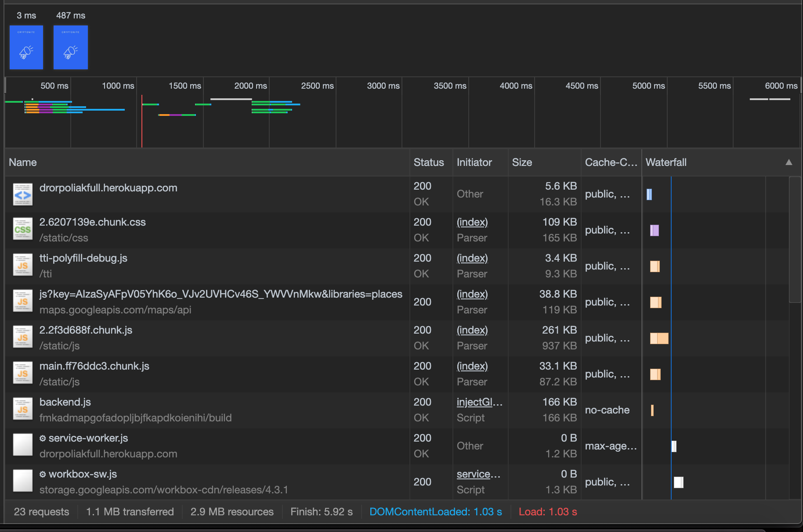Image resolution: width=803 pixels, height=532 pixels.
Task: Click the 23 requests summary in the status bar
Action: (x=42, y=512)
